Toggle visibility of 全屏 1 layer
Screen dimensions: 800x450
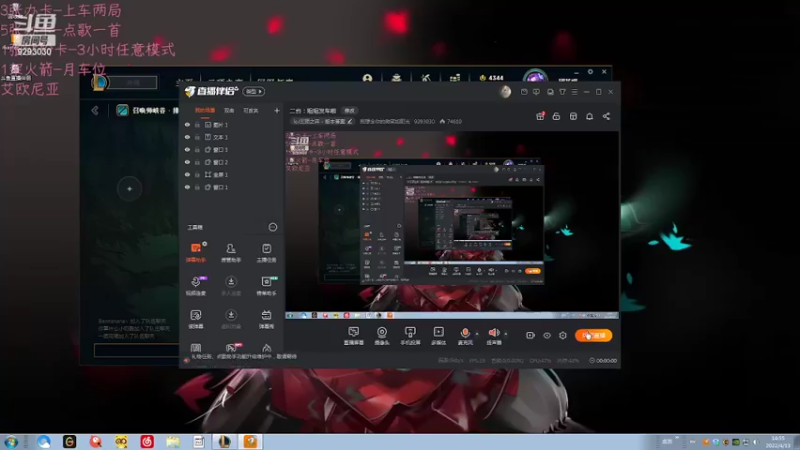pyautogui.click(x=187, y=174)
